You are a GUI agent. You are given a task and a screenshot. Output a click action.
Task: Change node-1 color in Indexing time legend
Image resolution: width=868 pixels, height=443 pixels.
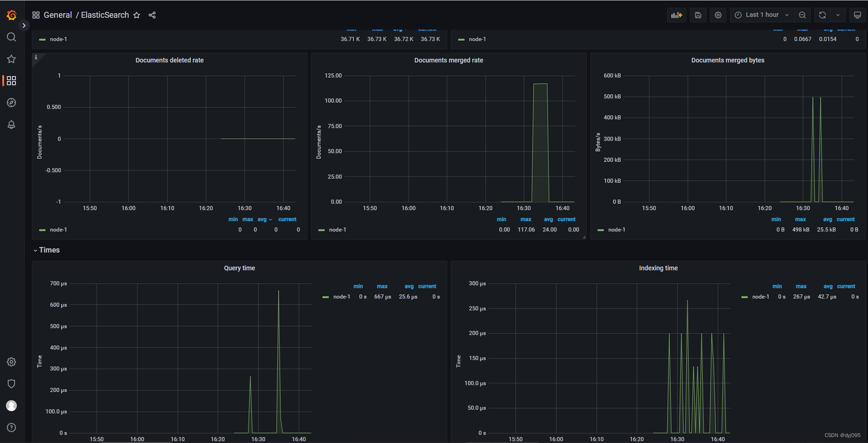(x=745, y=296)
